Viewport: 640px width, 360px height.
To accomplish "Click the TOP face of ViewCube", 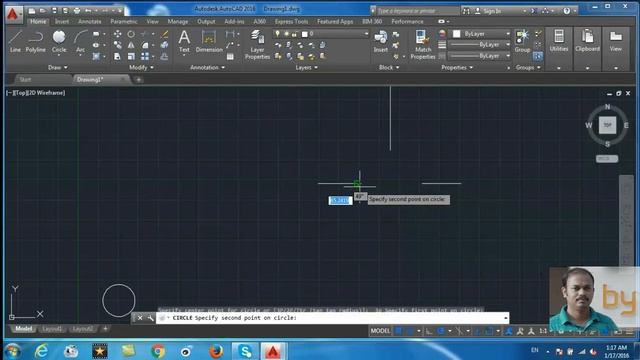I will coord(607,125).
